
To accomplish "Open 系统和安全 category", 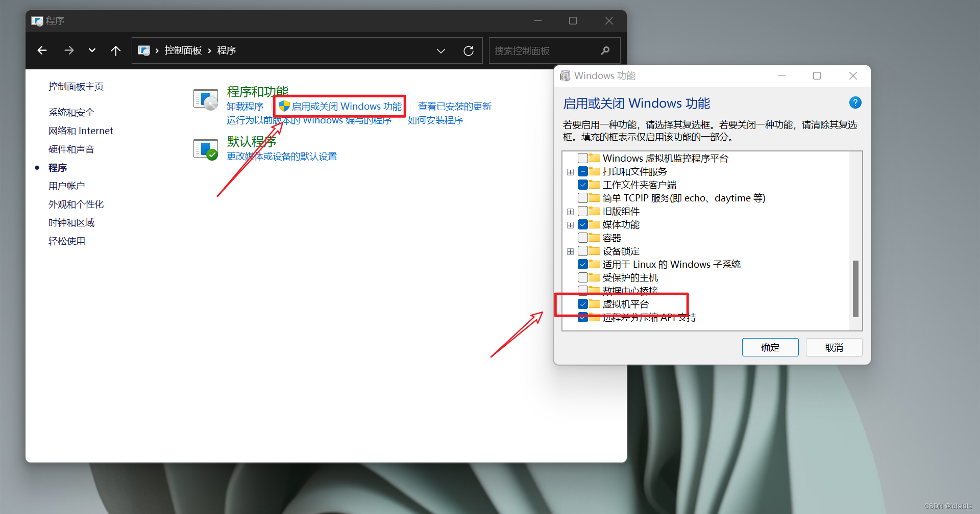I will click(71, 113).
